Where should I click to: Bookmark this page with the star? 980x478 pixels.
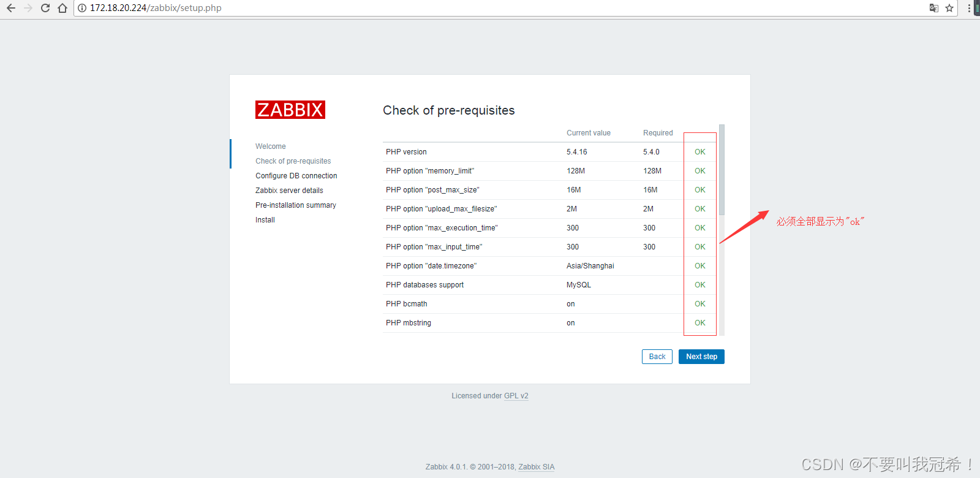point(949,8)
